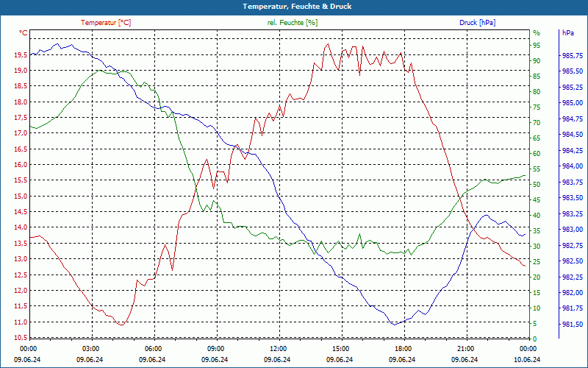Click the '13,5' tick on temperature axis
Image resolution: width=588 pixels, height=368 pixels.
click(x=21, y=243)
